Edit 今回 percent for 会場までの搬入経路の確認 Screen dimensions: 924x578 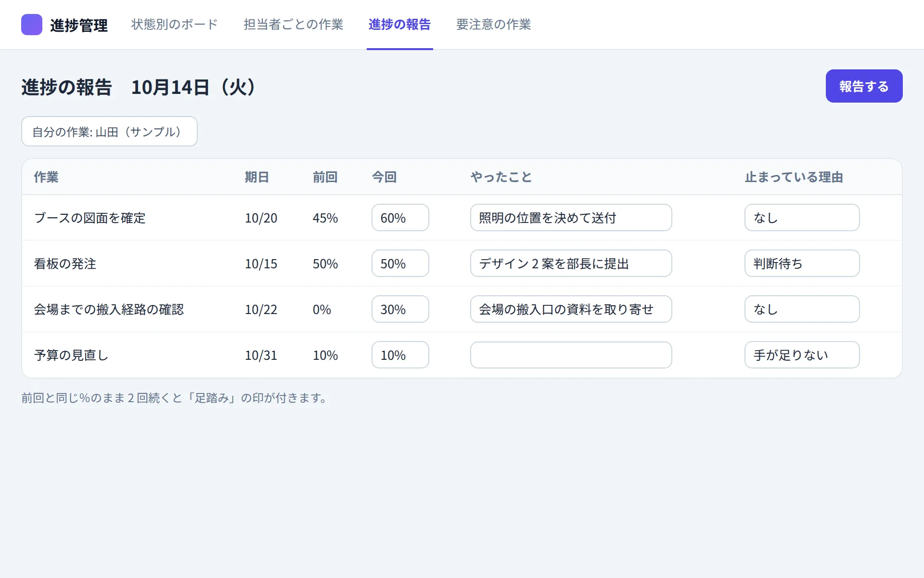400,309
